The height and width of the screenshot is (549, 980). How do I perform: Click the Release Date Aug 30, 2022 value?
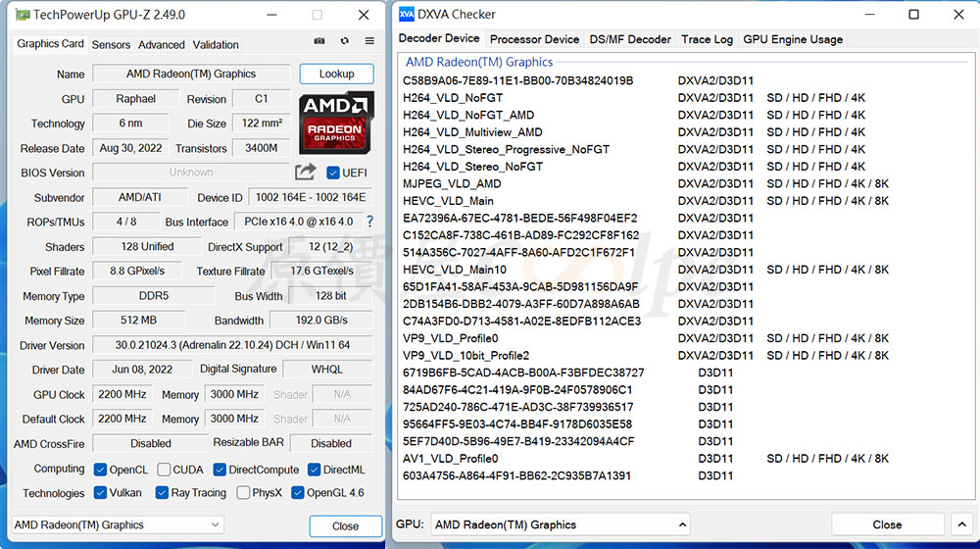[130, 148]
